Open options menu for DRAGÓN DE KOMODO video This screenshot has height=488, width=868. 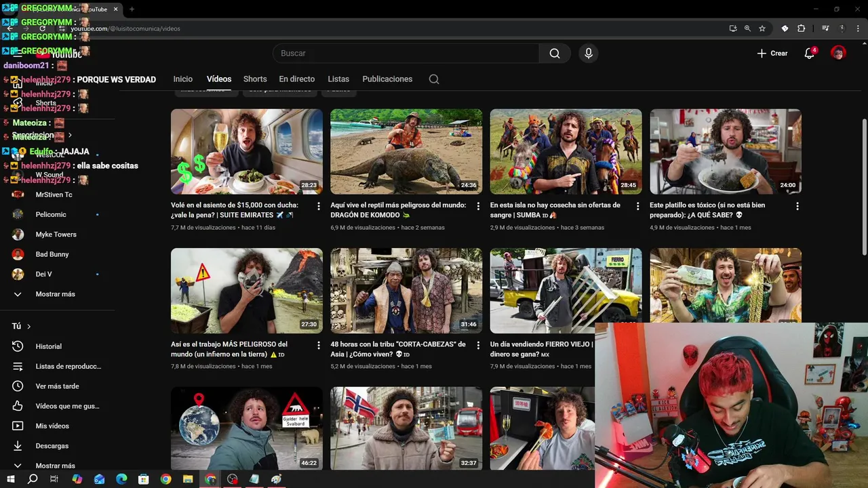[478, 206]
